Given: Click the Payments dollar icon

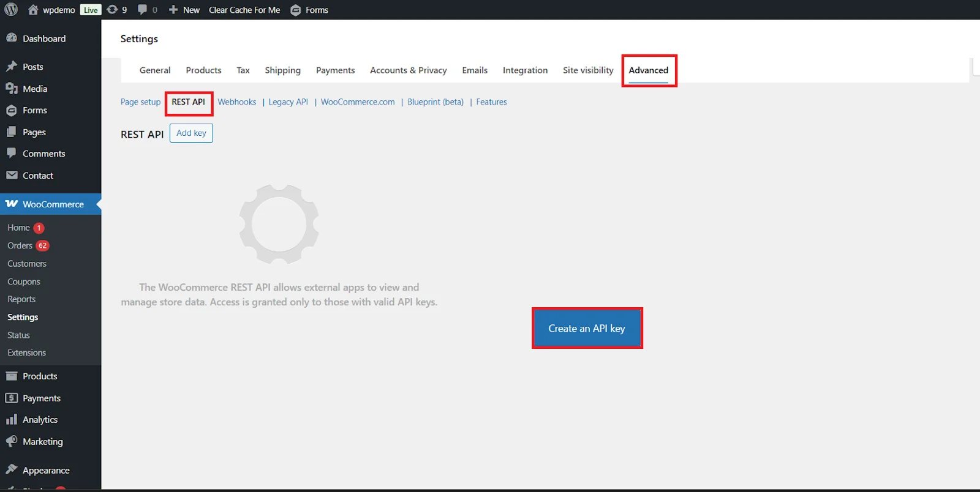Looking at the screenshot, I should [x=12, y=398].
